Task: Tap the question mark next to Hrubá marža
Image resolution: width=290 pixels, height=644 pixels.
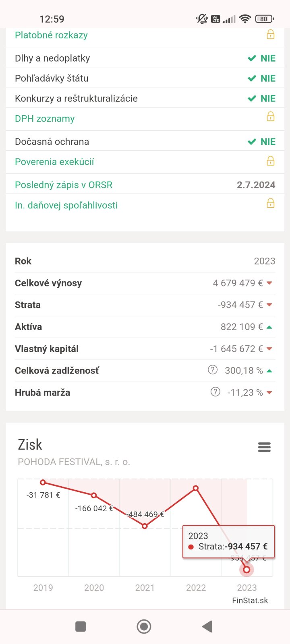Action: (215, 392)
